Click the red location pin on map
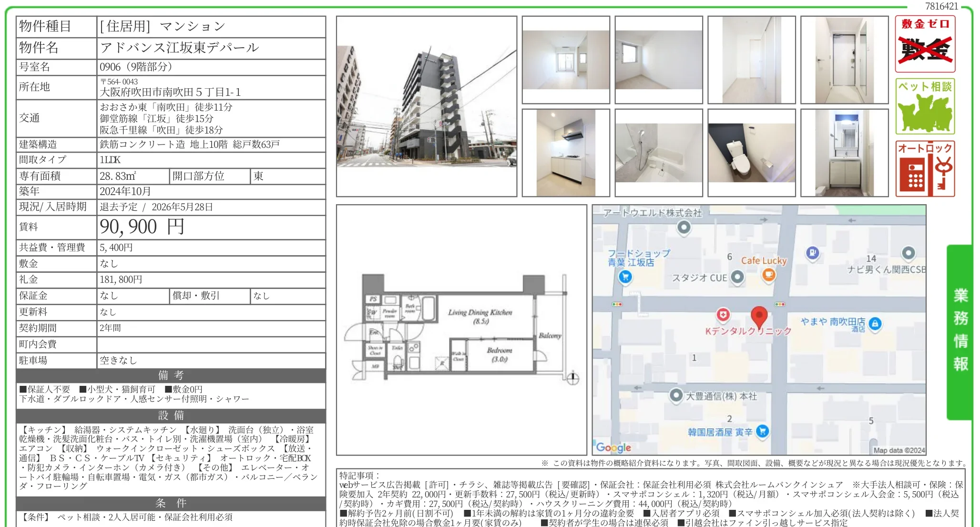 (759, 316)
